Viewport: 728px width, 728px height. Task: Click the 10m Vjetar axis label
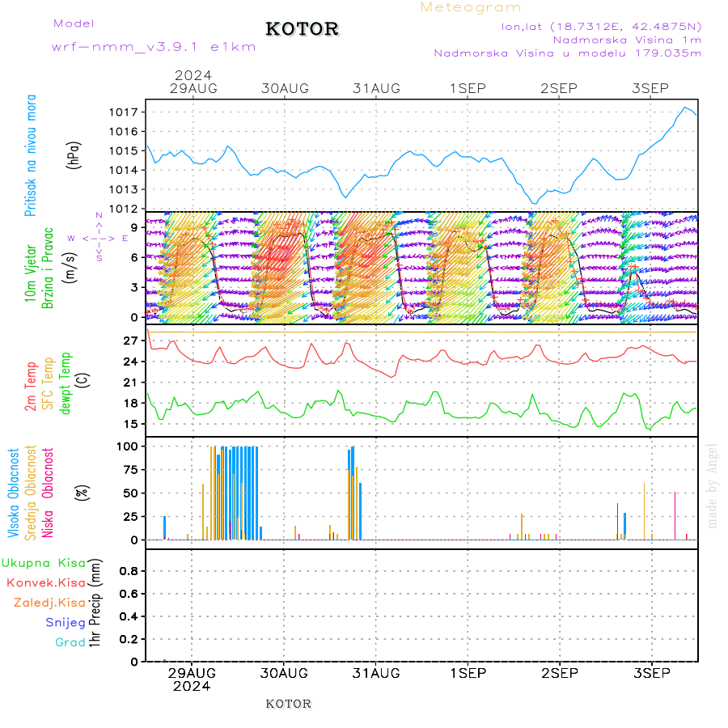pyautogui.click(x=30, y=273)
